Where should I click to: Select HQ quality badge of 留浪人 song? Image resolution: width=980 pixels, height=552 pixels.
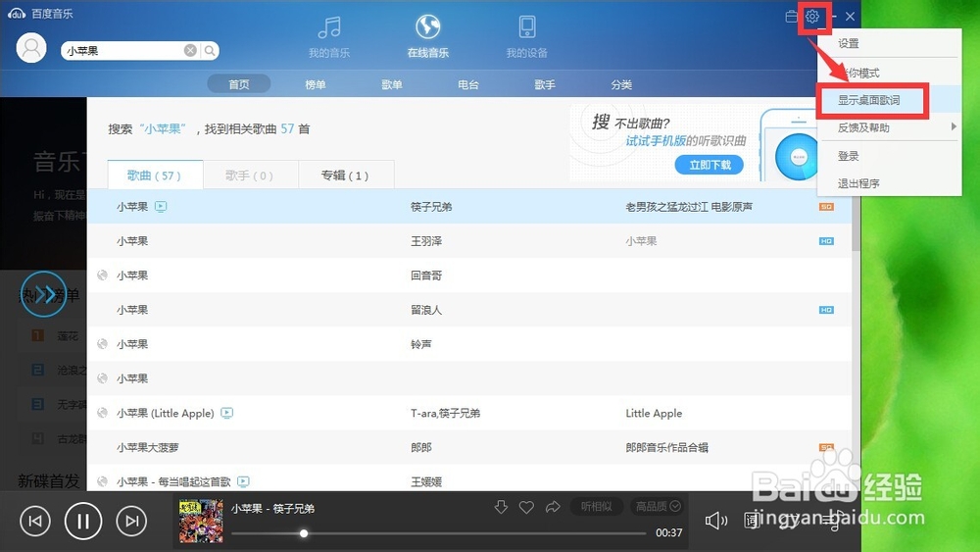826,310
